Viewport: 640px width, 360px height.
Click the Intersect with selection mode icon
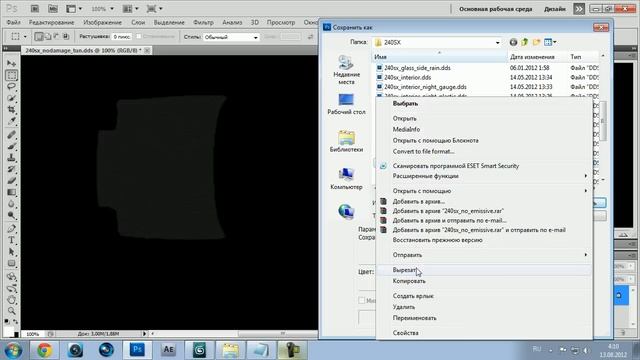tap(66, 37)
